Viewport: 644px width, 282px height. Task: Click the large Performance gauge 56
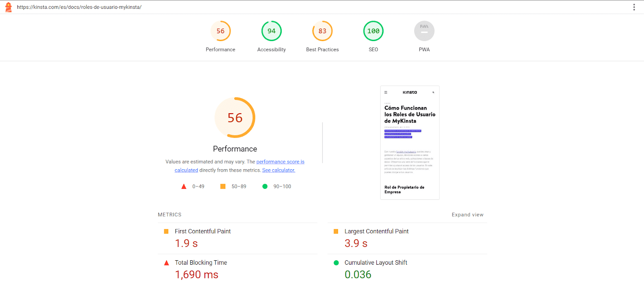(x=235, y=118)
